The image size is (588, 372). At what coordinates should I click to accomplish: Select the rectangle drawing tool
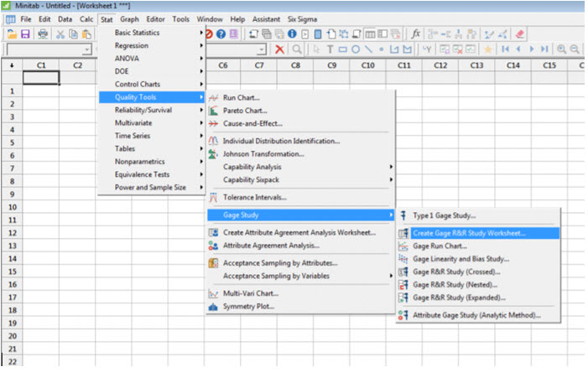coord(342,49)
